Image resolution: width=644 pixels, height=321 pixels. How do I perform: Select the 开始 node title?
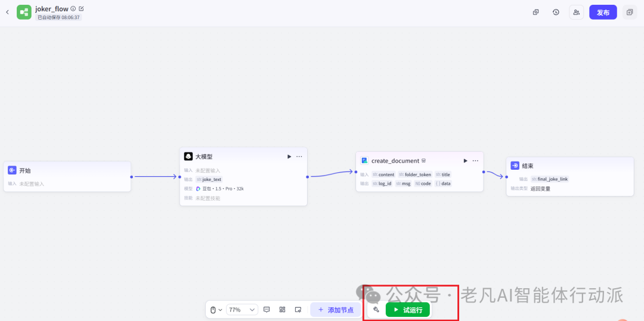point(25,170)
